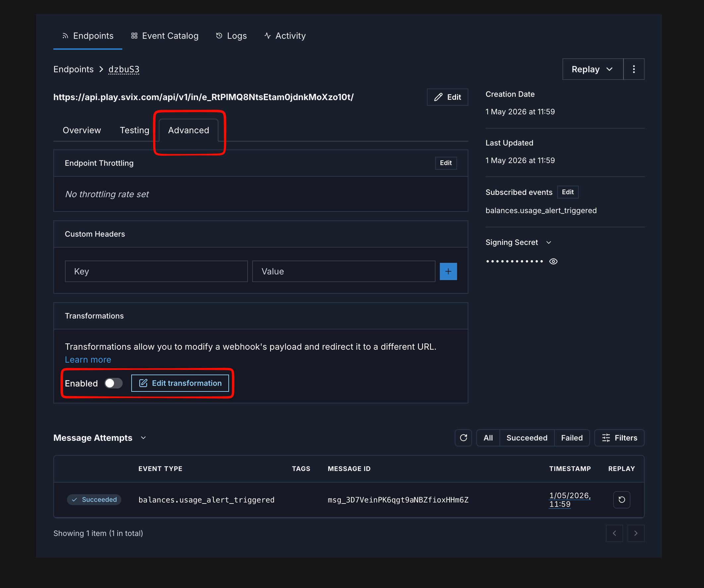Expand the Signing Secret chevron
This screenshot has width=704, height=588.
(x=549, y=243)
